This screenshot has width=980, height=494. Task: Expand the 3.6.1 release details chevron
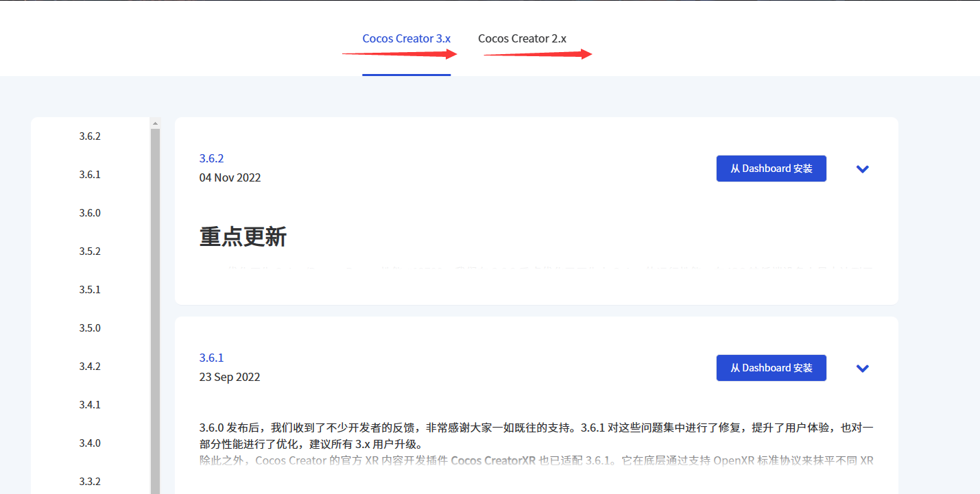click(x=862, y=368)
